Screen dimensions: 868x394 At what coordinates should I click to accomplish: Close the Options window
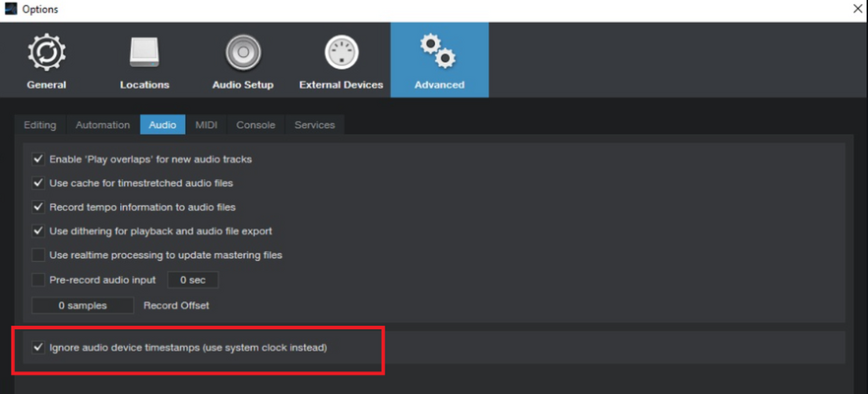pyautogui.click(x=857, y=10)
